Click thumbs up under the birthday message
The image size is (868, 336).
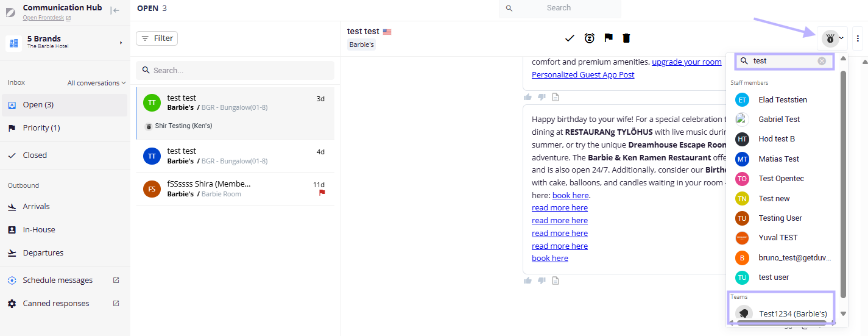528,281
